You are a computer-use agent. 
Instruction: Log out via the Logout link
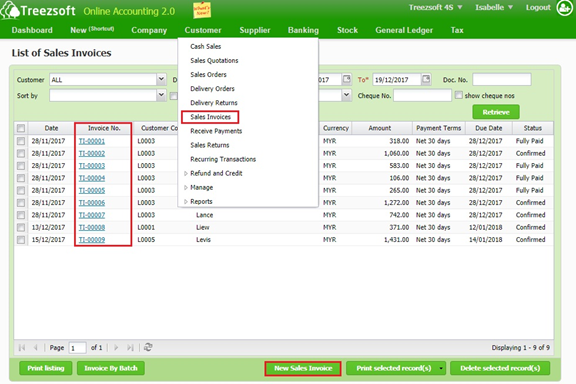pos(538,7)
